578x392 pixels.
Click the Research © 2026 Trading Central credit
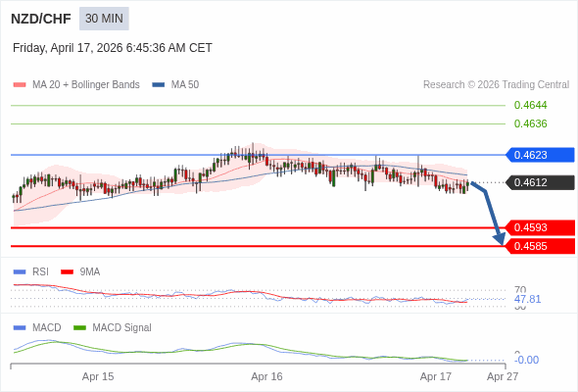pyautogui.click(x=496, y=85)
